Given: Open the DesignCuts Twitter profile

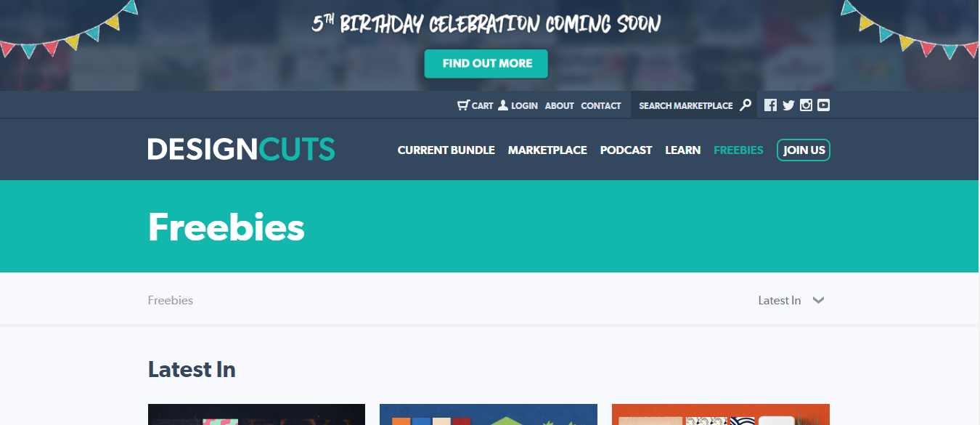Looking at the screenshot, I should (788, 105).
